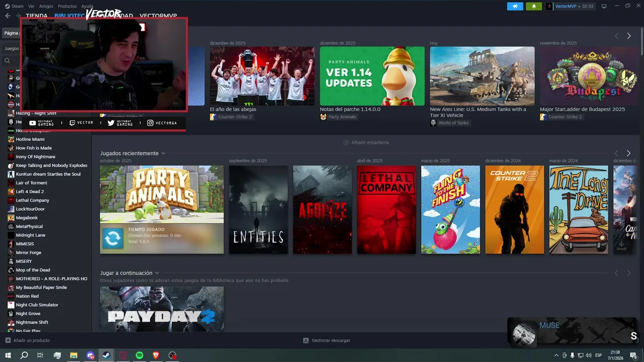Select the Fling to the Finish cover
The height and width of the screenshot is (362, 644).
point(450,210)
